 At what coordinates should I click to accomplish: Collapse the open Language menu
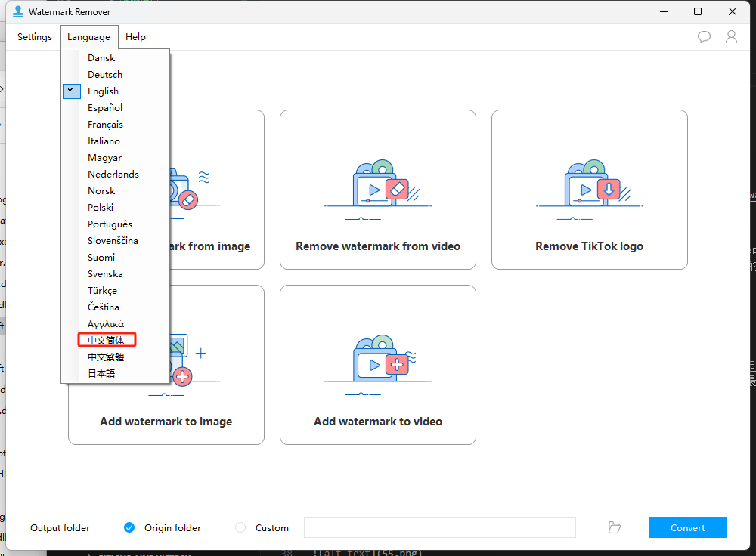88,37
